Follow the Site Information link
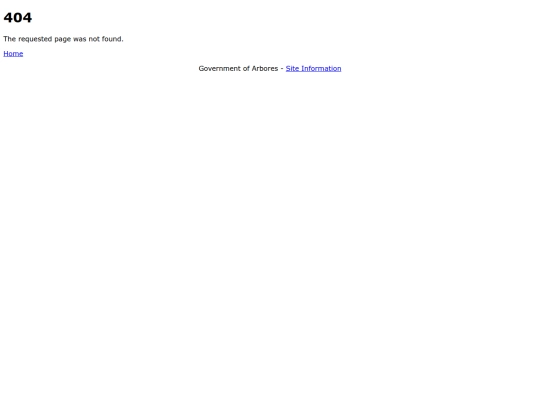This screenshot has width=540, height=405. tap(313, 69)
